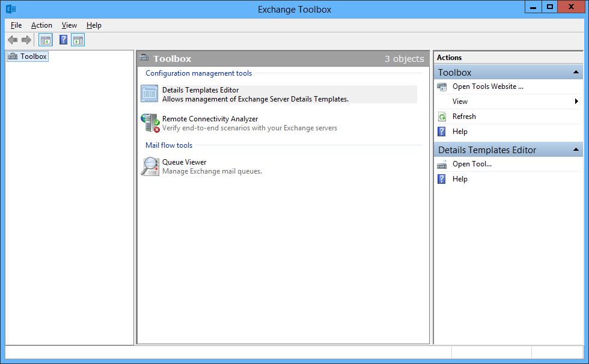Minimize the Exchange Toolbox window
This screenshot has height=364, width=589.
[x=533, y=7]
